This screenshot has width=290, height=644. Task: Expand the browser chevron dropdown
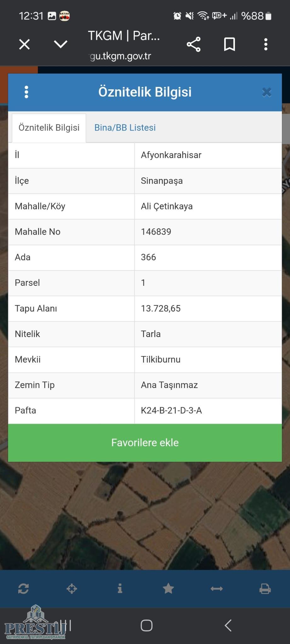pos(60,44)
